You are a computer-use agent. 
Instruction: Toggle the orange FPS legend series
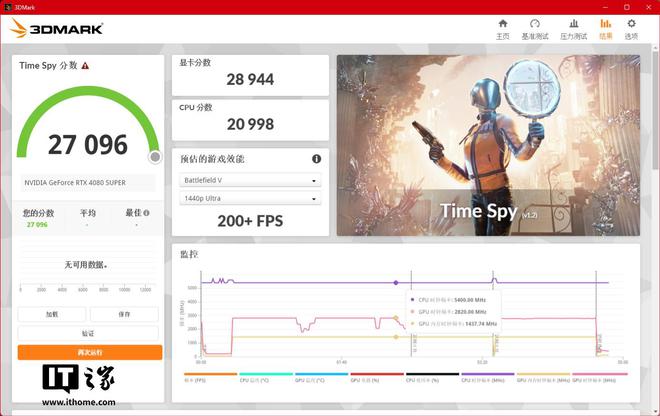point(210,377)
